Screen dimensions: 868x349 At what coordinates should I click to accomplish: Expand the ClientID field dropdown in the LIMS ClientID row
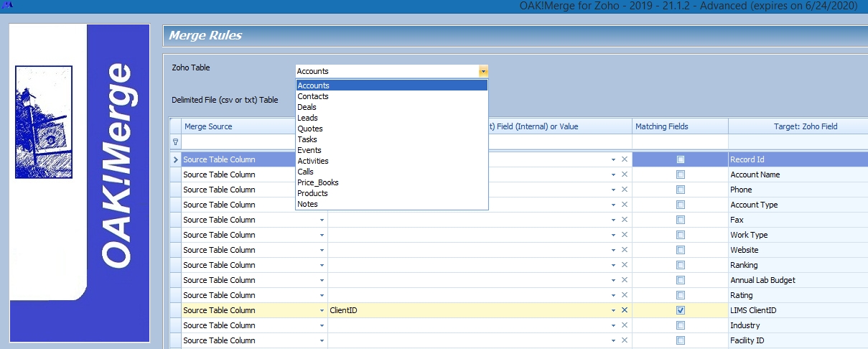[x=613, y=310]
